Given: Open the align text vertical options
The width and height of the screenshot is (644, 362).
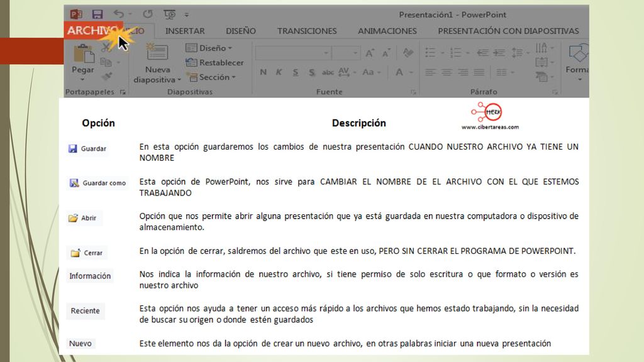Looking at the screenshot, I should [x=541, y=62].
